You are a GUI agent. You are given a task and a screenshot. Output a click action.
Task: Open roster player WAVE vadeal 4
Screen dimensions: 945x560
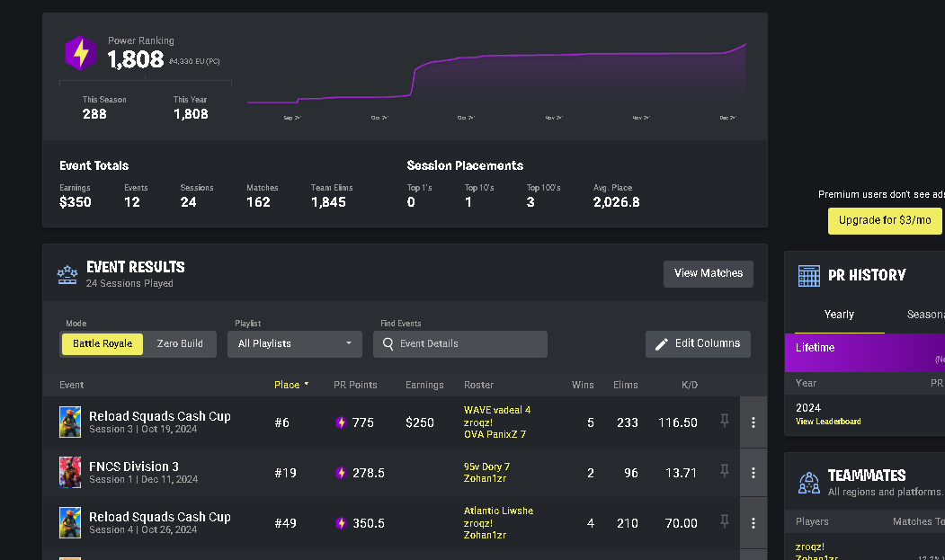pos(497,410)
